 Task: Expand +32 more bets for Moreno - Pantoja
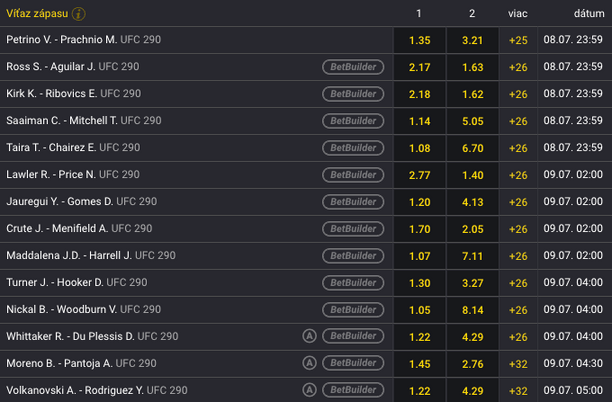pos(518,364)
